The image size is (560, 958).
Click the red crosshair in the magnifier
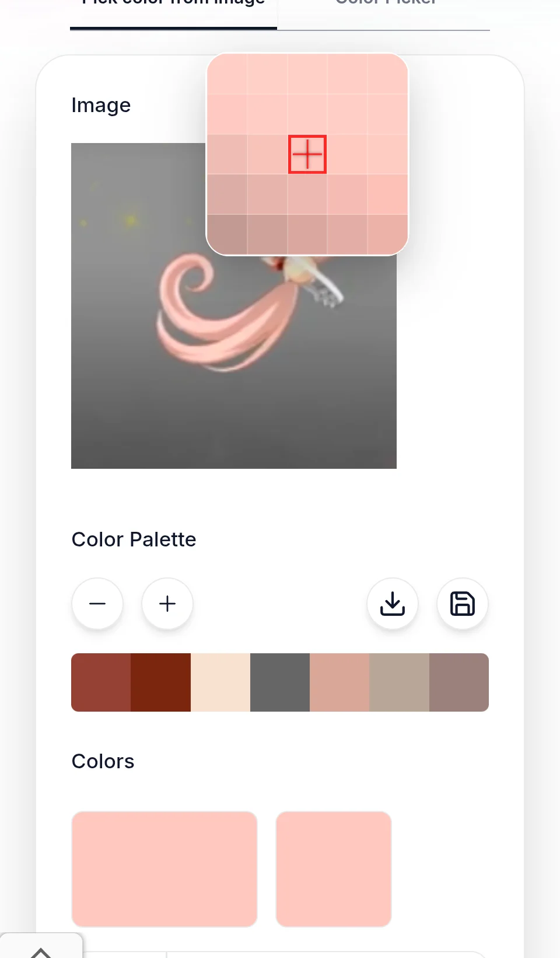coord(307,155)
